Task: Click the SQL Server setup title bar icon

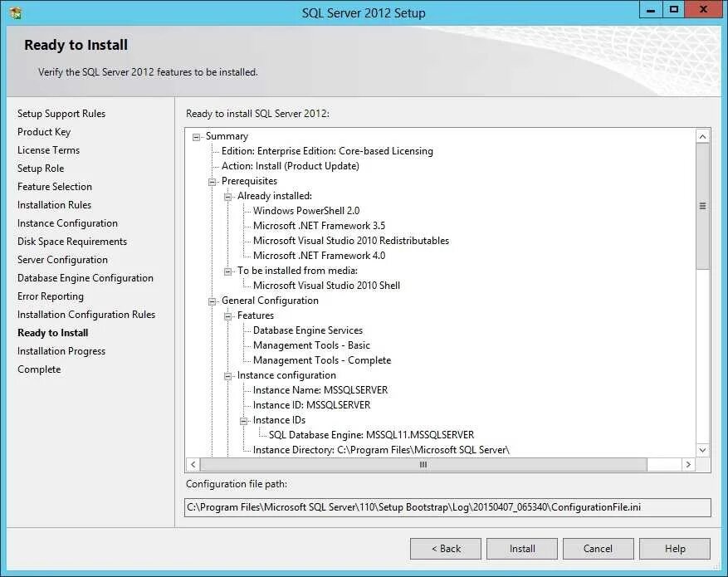Action: pyautogui.click(x=16, y=12)
